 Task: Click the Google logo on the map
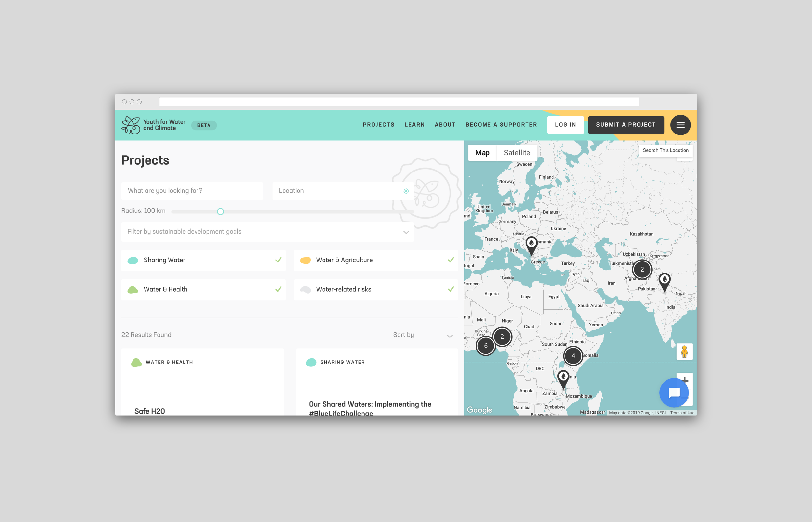point(479,410)
